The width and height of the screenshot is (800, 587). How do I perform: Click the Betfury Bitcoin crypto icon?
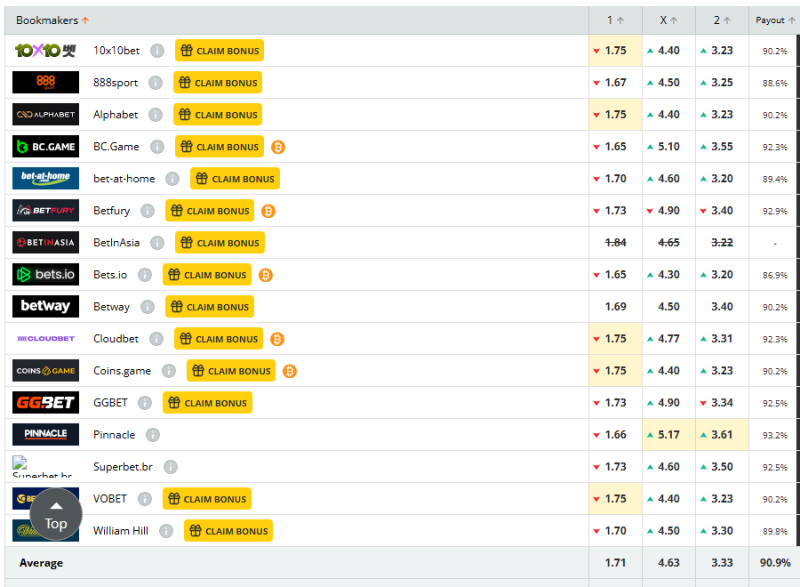click(268, 211)
